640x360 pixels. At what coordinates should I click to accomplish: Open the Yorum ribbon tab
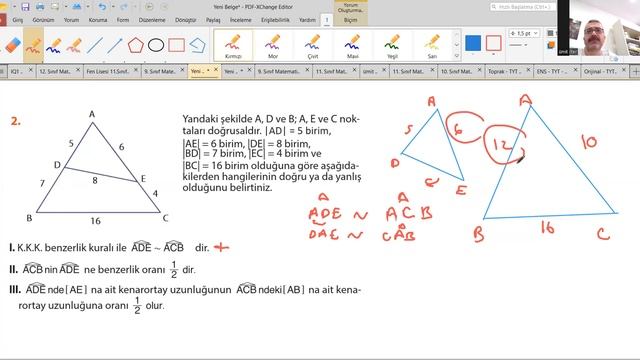(x=71, y=20)
